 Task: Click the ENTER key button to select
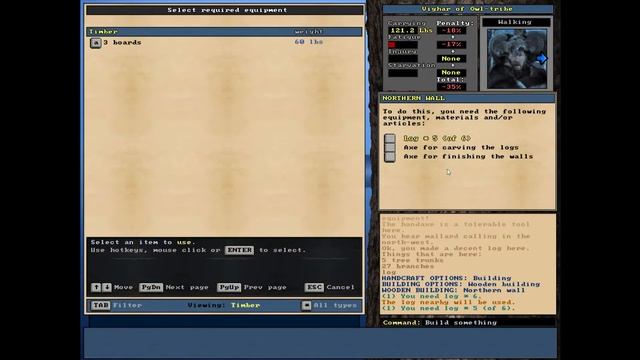239,250
